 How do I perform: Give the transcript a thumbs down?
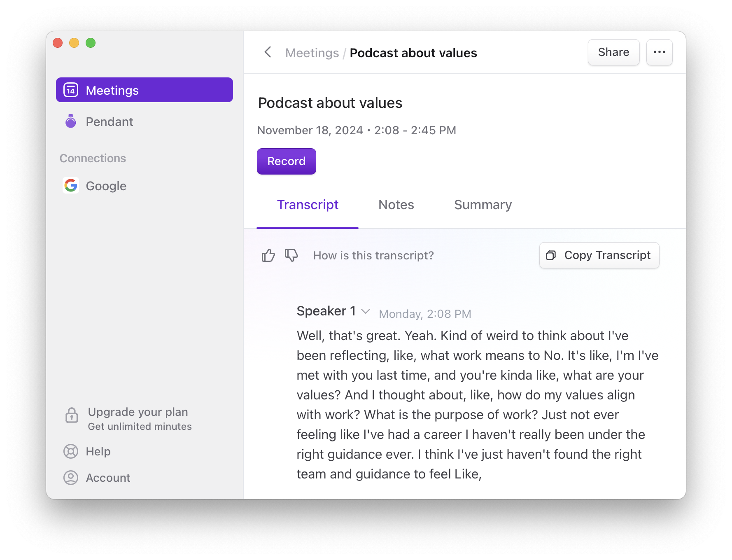(291, 255)
